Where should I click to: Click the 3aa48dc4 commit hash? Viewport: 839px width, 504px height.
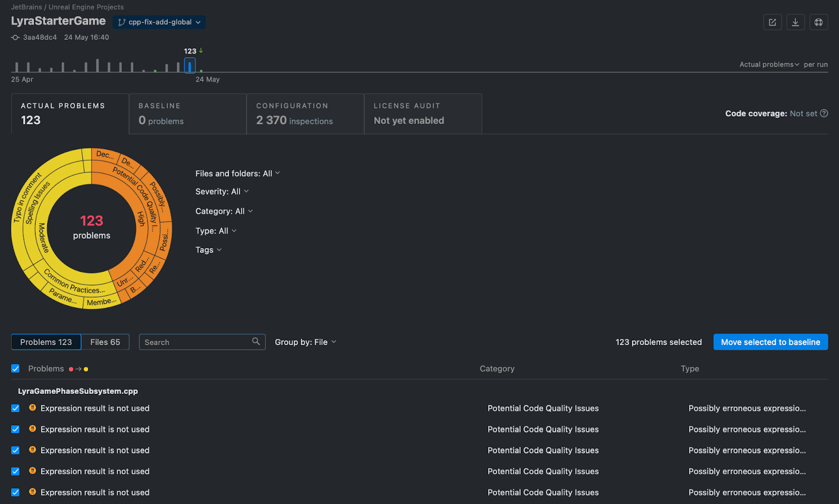pos(40,37)
